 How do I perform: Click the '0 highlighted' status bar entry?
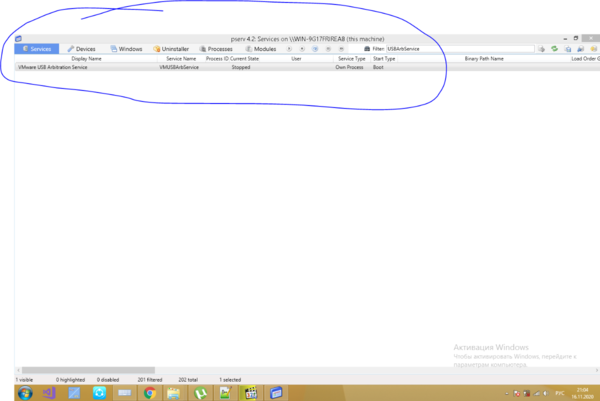pyautogui.click(x=70, y=380)
